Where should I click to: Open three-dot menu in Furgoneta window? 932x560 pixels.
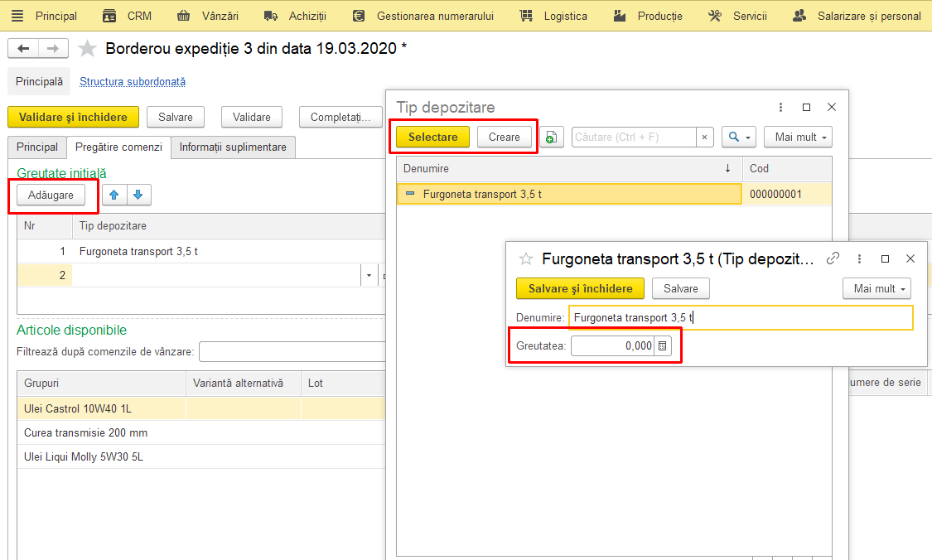pyautogui.click(x=859, y=258)
